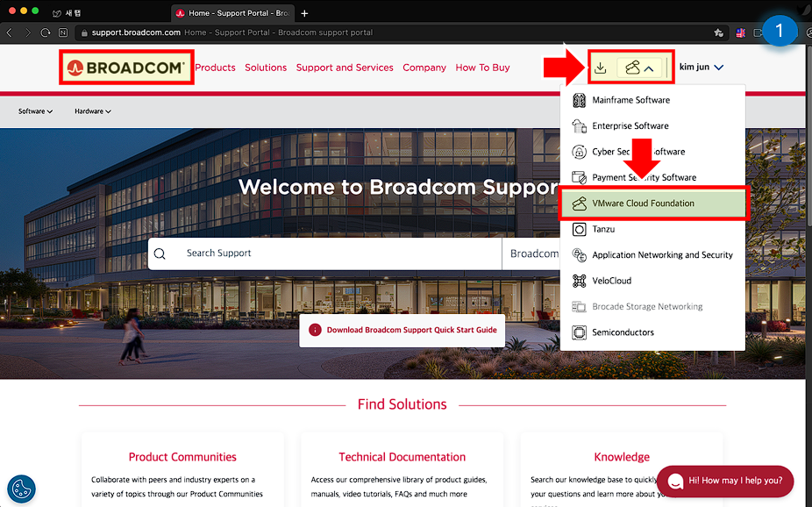Open the Knowledge card heading
812x507 pixels.
tap(622, 457)
